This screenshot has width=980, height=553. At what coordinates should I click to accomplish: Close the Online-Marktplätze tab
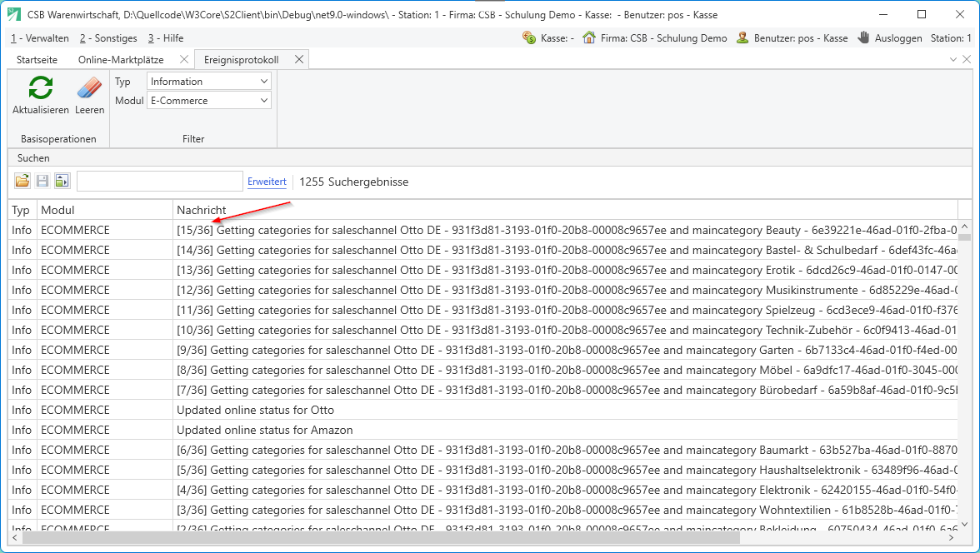183,59
